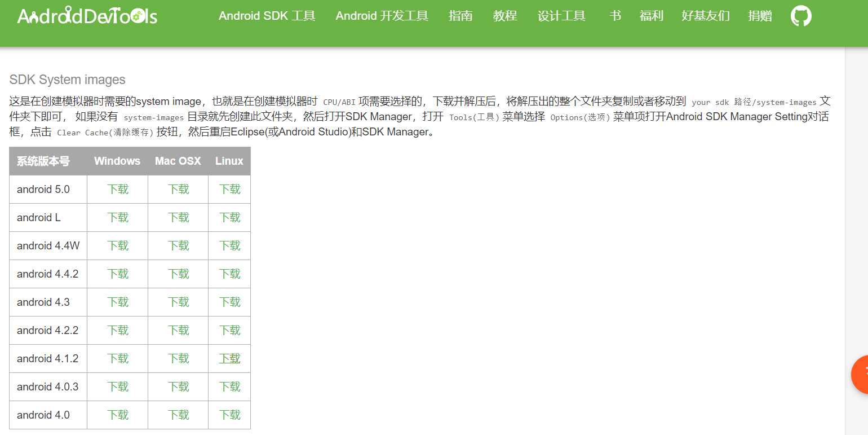Download android 4.3 image for Linux
The image size is (868, 435).
pyautogui.click(x=229, y=302)
